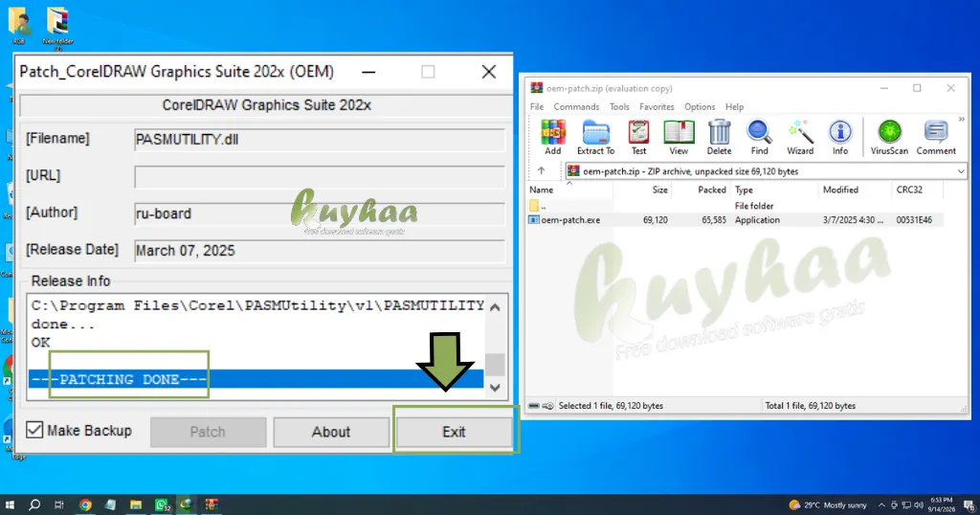This screenshot has width=980, height=515.
Task: Launch the Wizard icon in WinRAR
Action: [800, 137]
